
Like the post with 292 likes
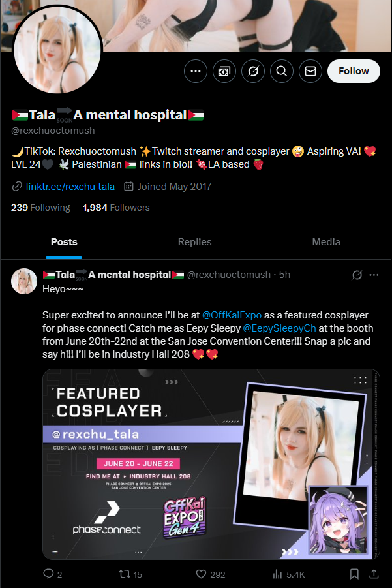(x=210, y=574)
